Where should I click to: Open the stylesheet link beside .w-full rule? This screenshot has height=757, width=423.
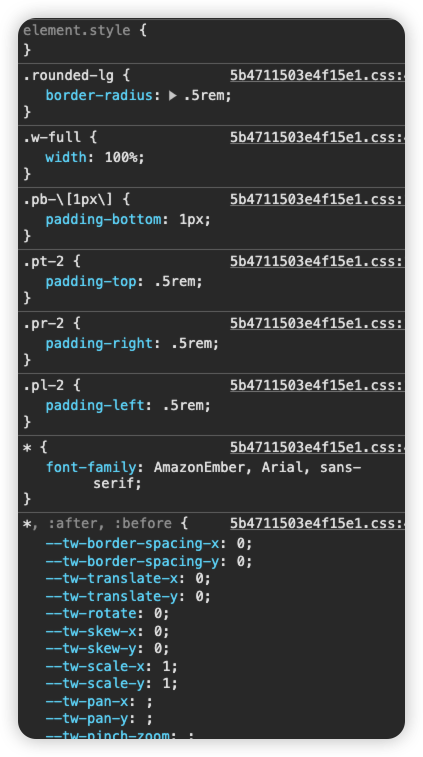click(317, 137)
